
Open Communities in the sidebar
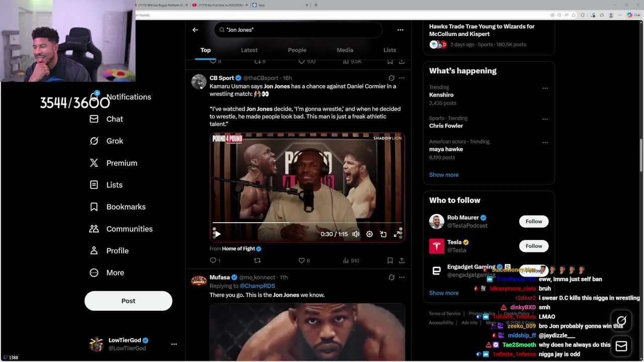click(x=121, y=229)
